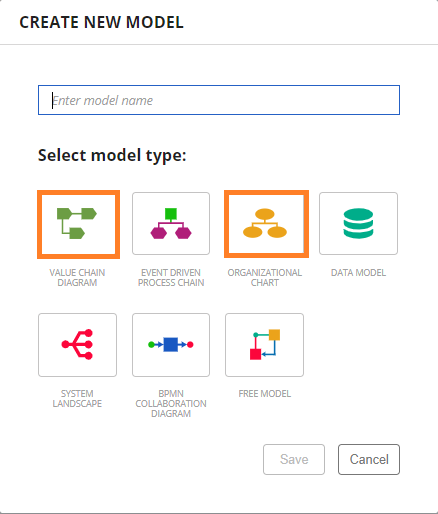Click the 'Select model type:' heading
Screen dimensions: 438x514
coord(112,155)
